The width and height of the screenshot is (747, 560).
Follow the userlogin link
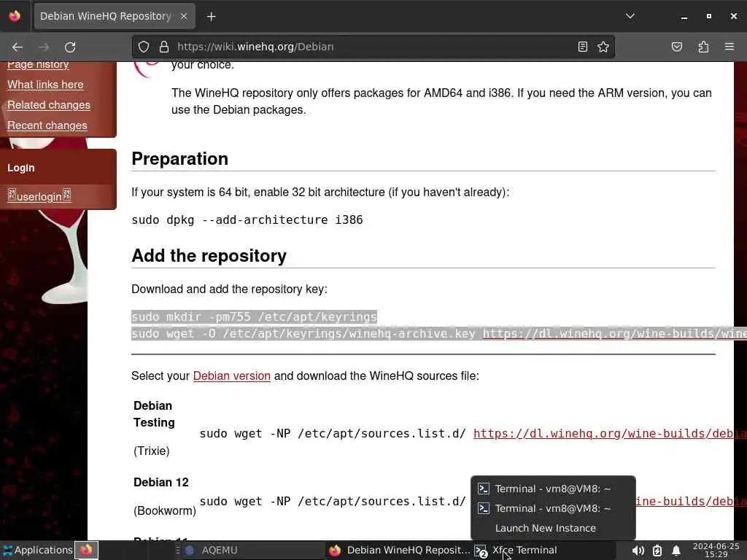tap(39, 195)
